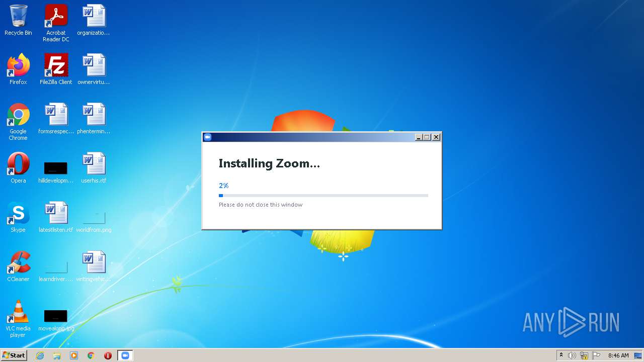Open Windows Explorer folder in taskbar
Screen dimensions: 644x362
pos(57,355)
